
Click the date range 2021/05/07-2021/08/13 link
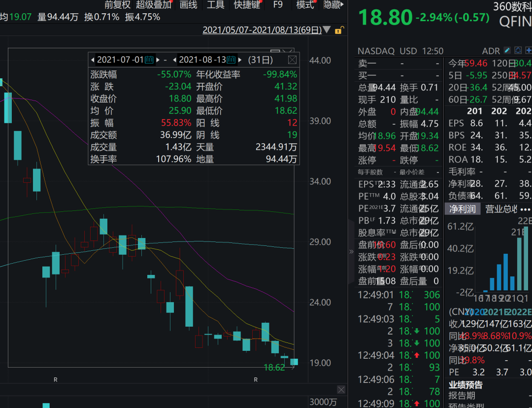[x=262, y=30]
